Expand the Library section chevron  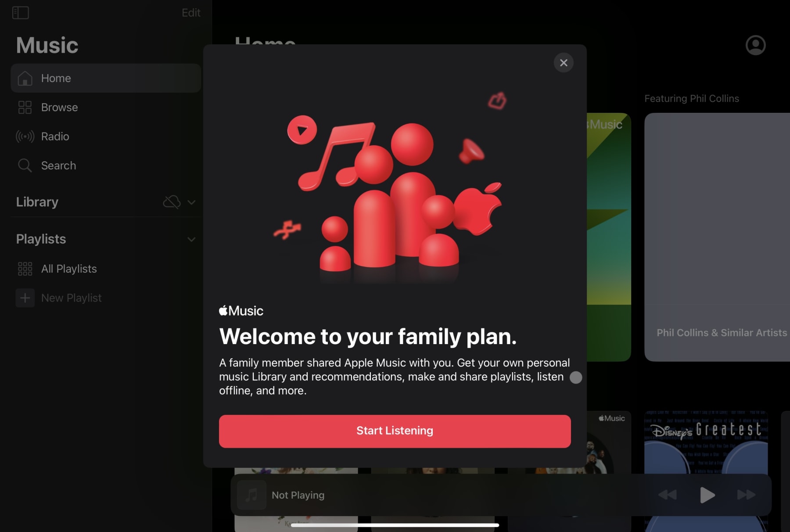[x=191, y=202]
